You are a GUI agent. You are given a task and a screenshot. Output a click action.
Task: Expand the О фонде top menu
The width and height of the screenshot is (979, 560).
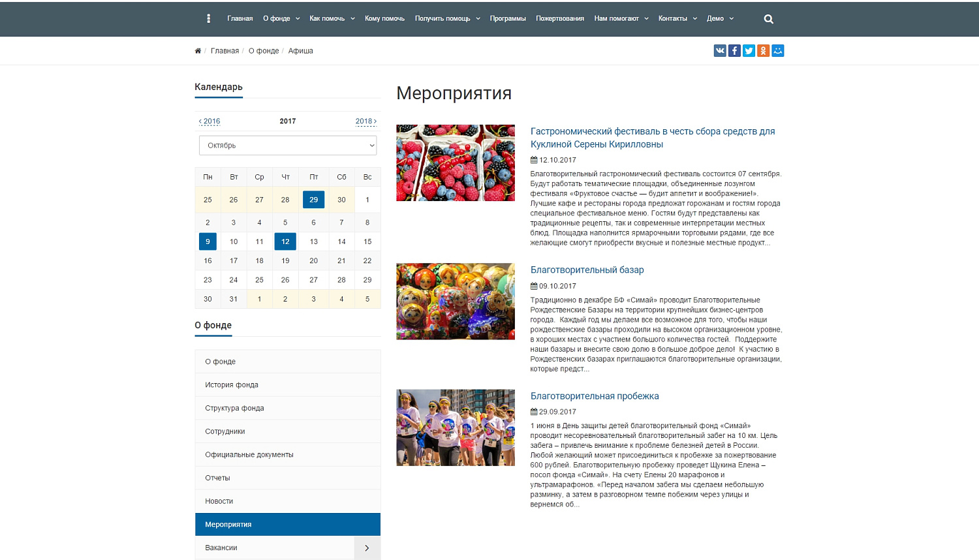coord(281,19)
